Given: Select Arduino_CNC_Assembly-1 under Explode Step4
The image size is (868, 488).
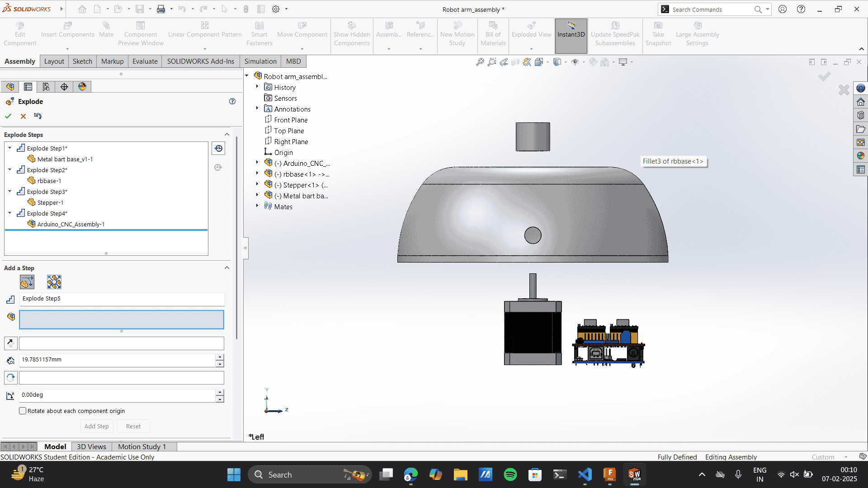Looking at the screenshot, I should click(71, 224).
